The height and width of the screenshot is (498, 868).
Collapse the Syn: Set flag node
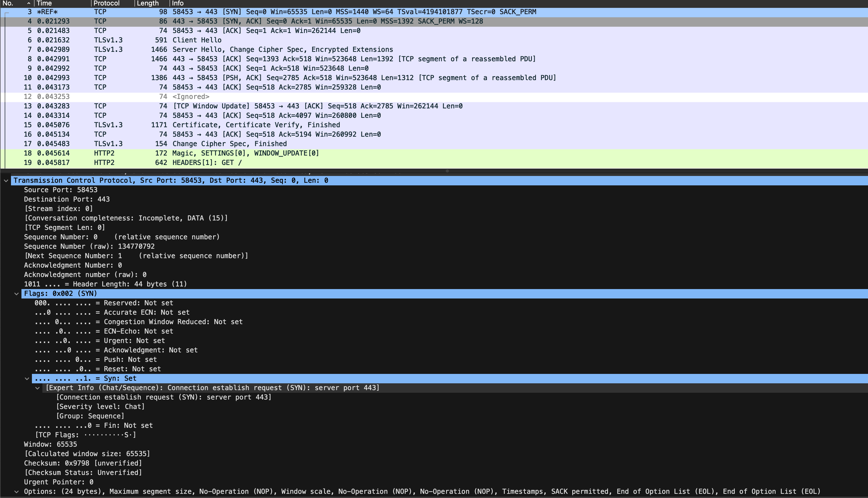[27, 379]
